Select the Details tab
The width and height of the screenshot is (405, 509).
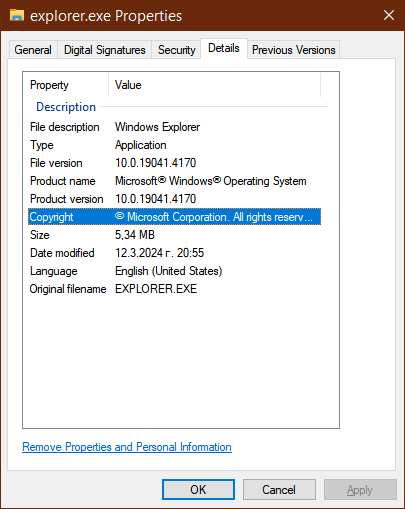coord(224,48)
